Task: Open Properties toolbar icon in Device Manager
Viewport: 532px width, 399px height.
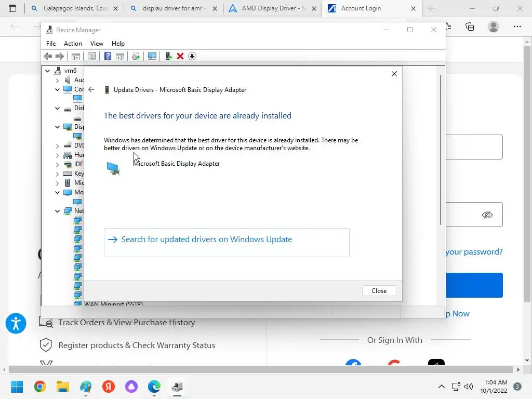Action: click(x=91, y=56)
